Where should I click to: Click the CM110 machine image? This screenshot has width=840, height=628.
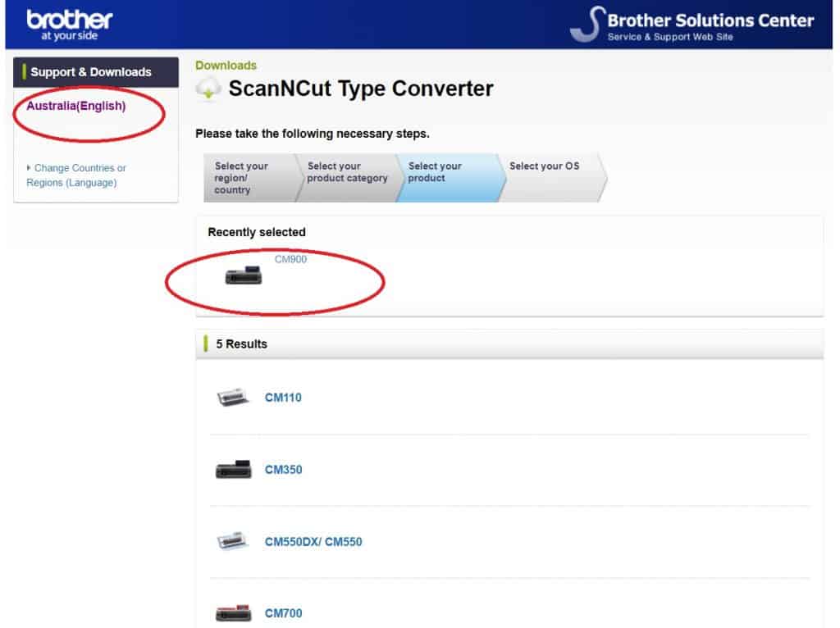click(232, 398)
